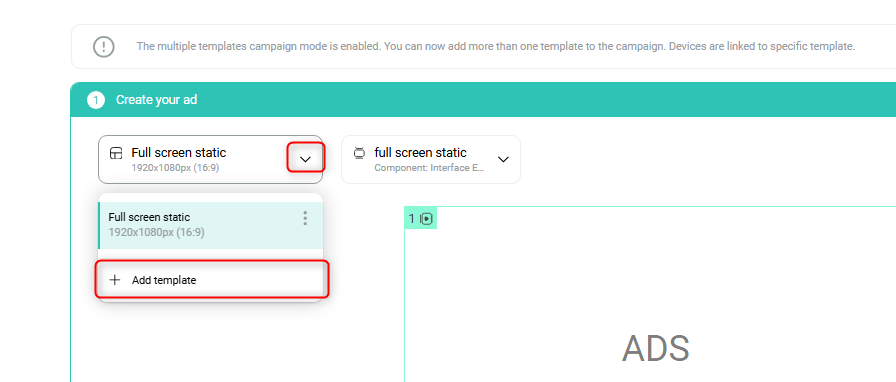Open the component selector labeled full screen static
This screenshot has height=382, width=896.
pos(431,160)
